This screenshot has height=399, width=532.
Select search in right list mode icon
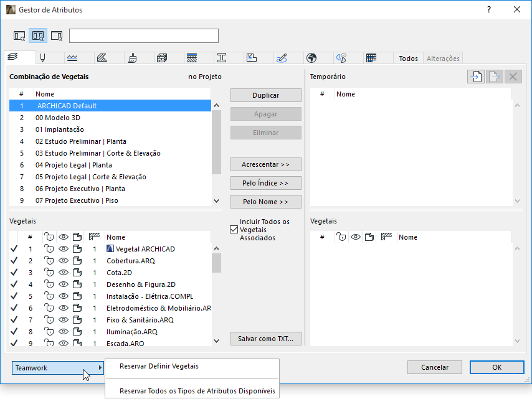coord(57,35)
